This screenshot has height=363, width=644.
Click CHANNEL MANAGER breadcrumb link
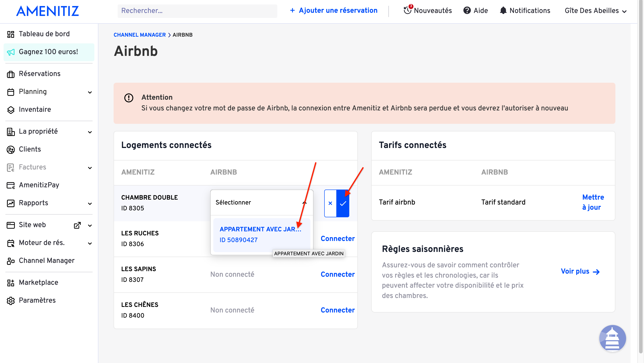click(140, 35)
